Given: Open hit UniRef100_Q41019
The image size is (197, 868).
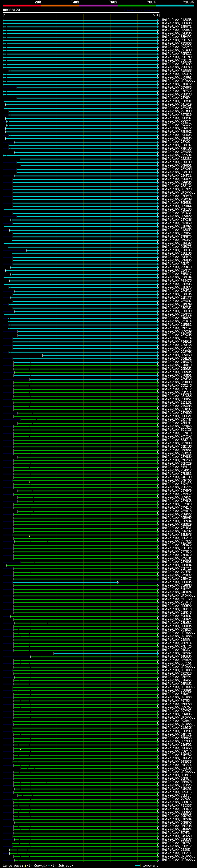Looking at the screenshot, I should tap(177, 104).
